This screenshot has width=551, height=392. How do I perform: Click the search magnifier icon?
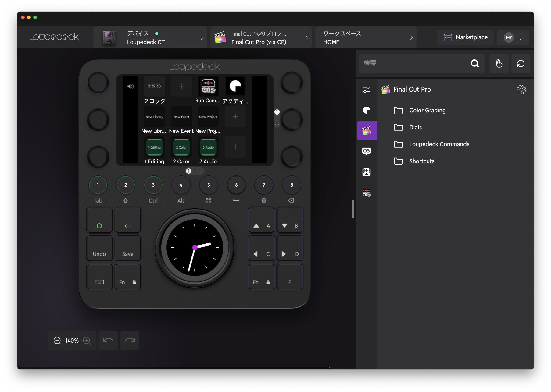[474, 63]
